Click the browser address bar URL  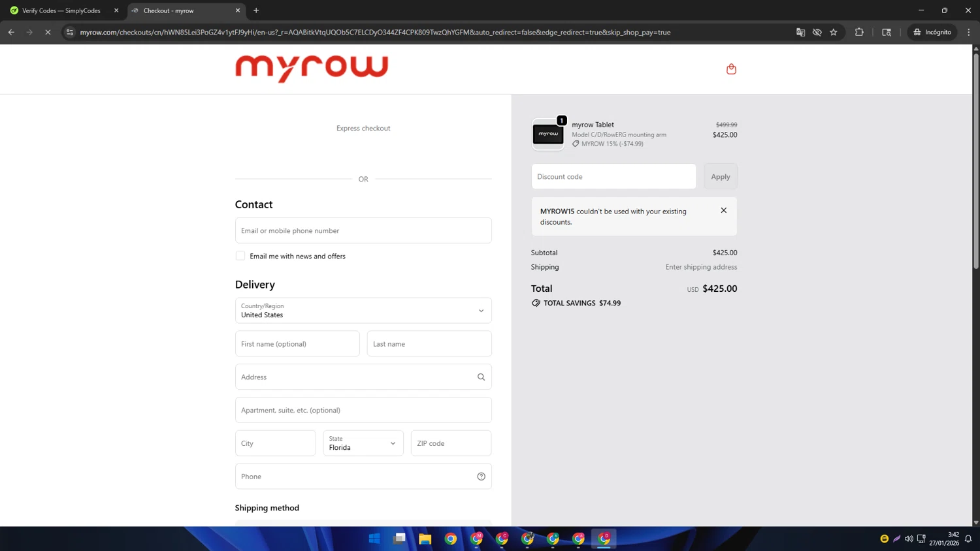pos(375,32)
